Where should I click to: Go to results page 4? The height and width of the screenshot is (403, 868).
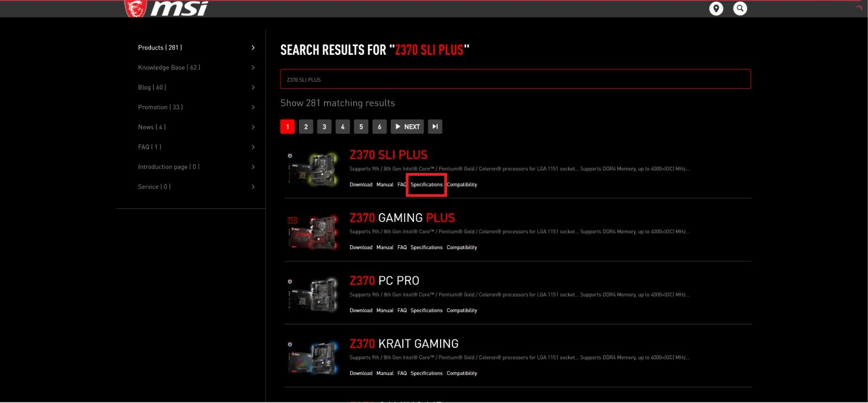tap(343, 127)
